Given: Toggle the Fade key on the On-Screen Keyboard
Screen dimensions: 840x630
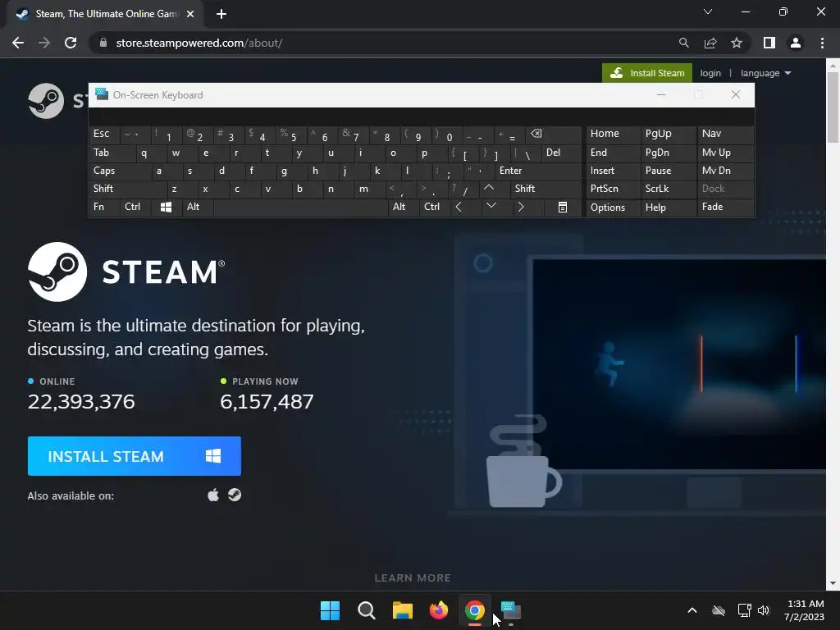Looking at the screenshot, I should [725, 207].
